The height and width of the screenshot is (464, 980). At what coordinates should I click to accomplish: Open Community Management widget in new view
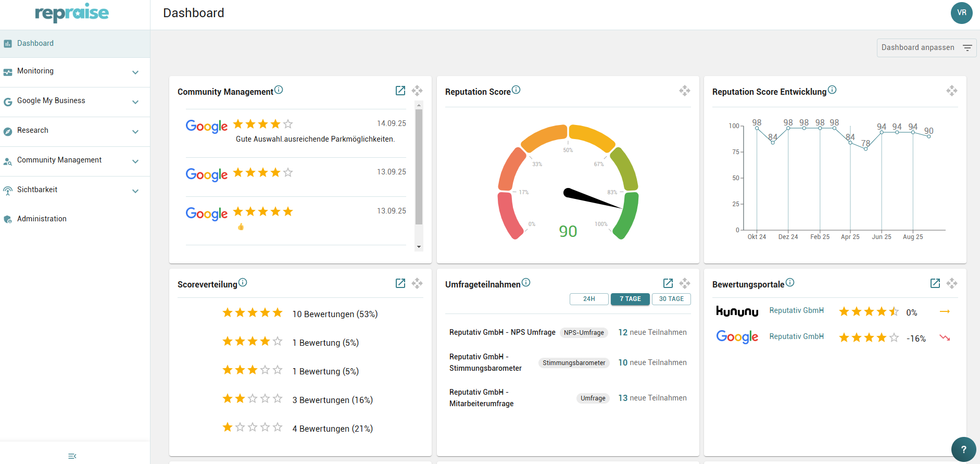[400, 91]
